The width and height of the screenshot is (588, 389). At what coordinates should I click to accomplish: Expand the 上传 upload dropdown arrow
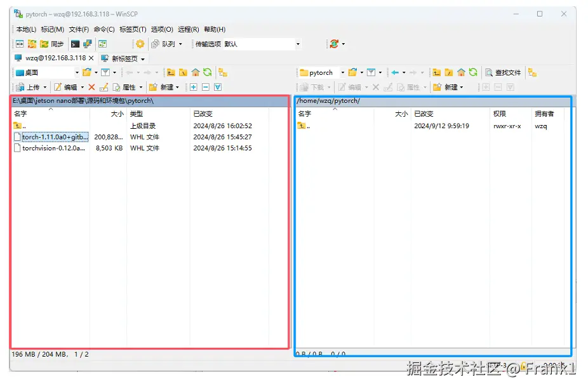[45, 87]
